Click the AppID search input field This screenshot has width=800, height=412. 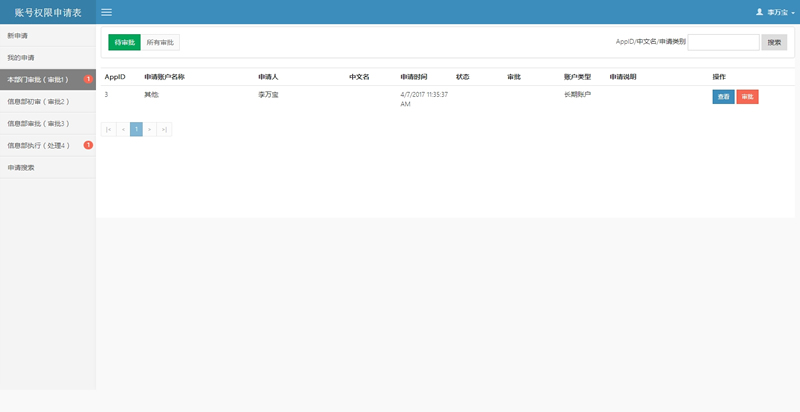pos(723,42)
